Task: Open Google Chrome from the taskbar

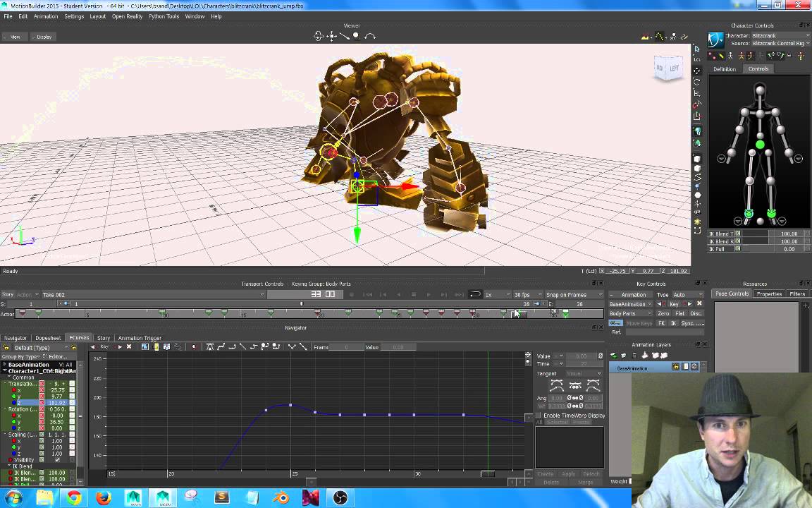Action: [x=73, y=498]
